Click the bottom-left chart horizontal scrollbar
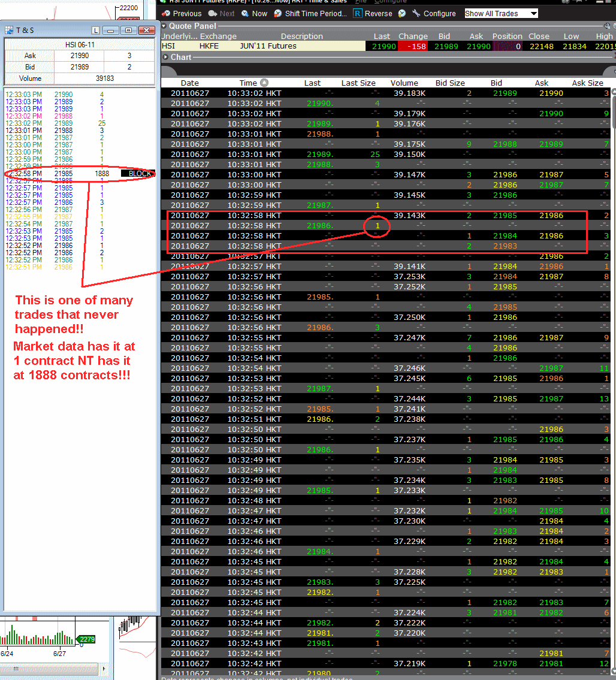This screenshot has width=616, height=680. [50, 669]
